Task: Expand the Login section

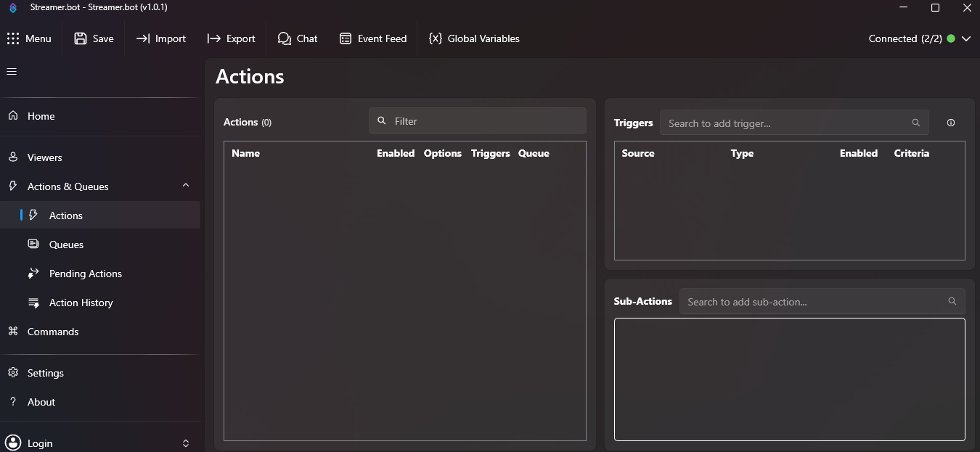Action: pyautogui.click(x=185, y=443)
